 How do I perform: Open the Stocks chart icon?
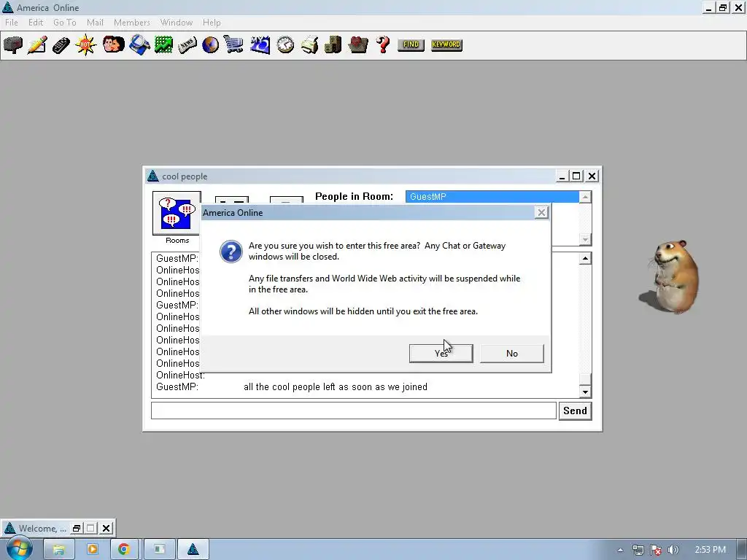pos(163,44)
